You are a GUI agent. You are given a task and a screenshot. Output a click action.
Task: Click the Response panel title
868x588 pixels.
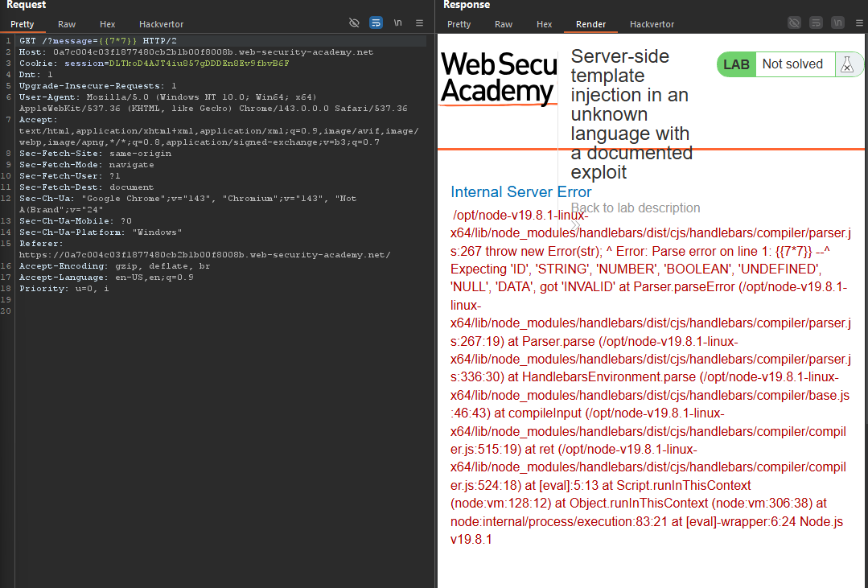click(x=467, y=5)
